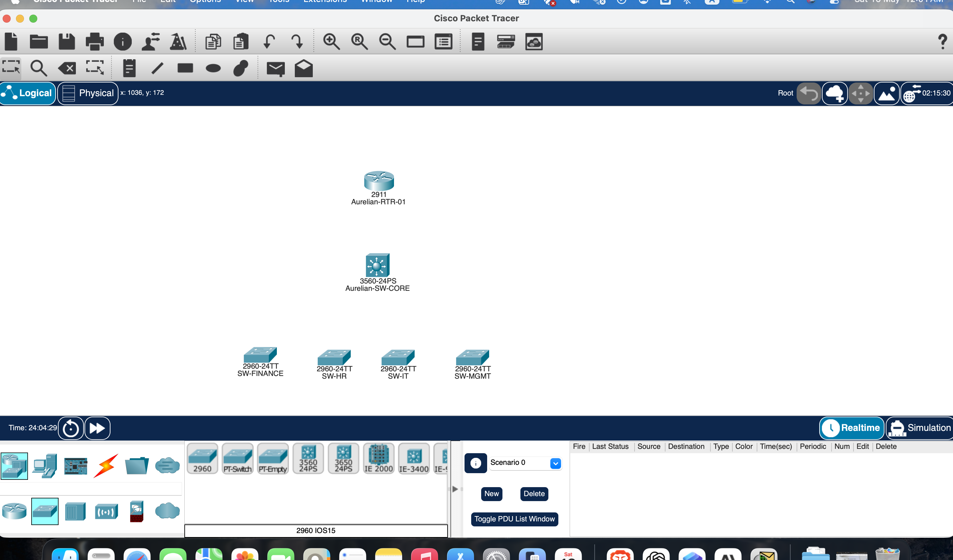This screenshot has height=560, width=953.
Task: Open help question mark icon
Action: click(x=942, y=42)
